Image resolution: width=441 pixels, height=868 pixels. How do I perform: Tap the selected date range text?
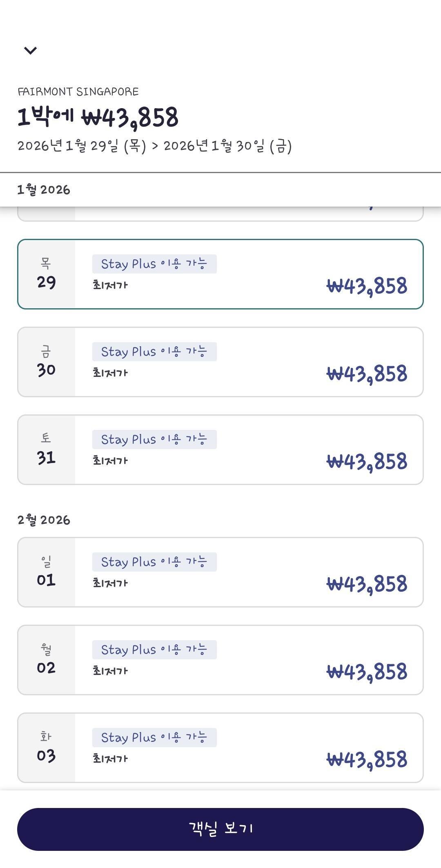(154, 146)
